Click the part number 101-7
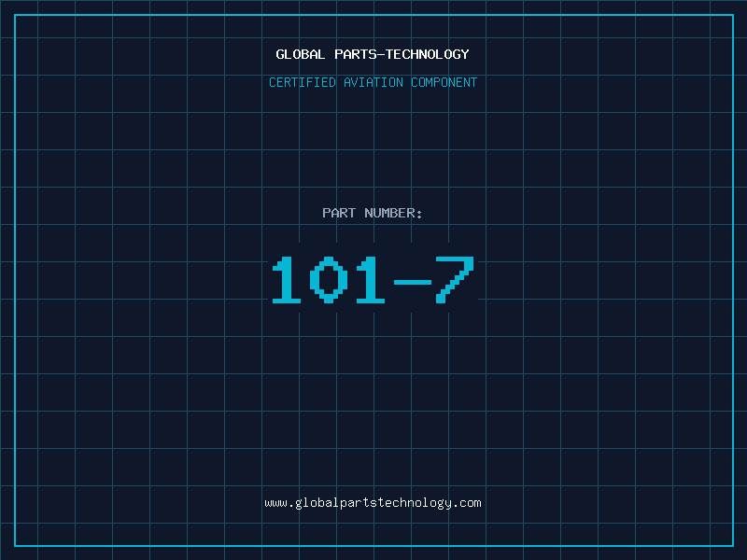 click(373, 279)
